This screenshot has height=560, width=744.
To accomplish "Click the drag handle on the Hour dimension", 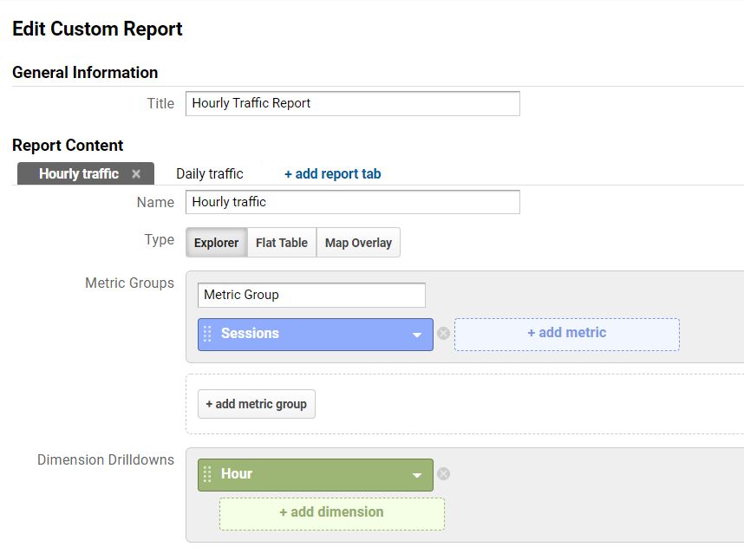I will click(209, 473).
